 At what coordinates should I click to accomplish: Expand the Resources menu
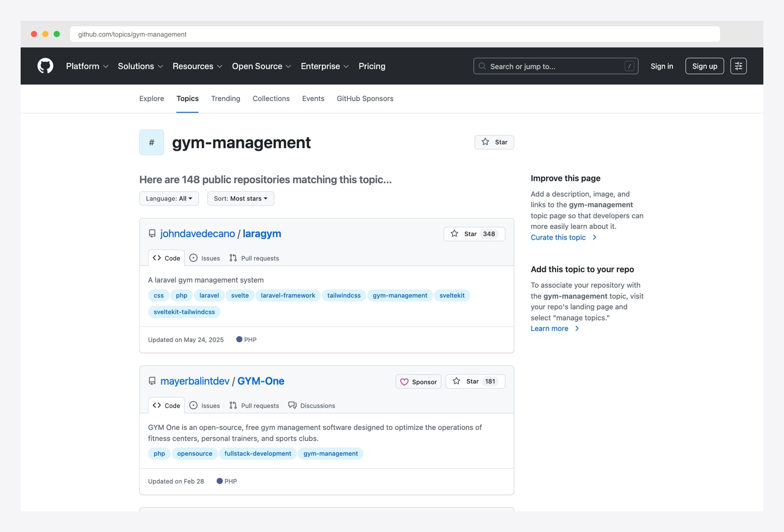click(198, 66)
